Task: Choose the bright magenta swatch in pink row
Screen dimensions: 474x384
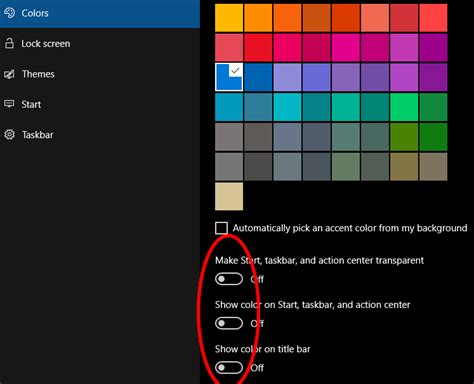Action: (346, 48)
